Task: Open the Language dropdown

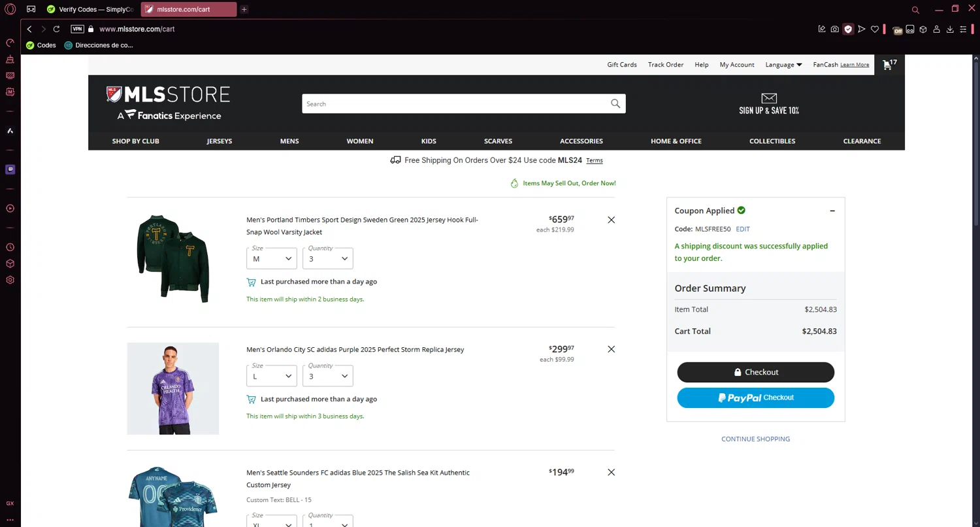Action: click(x=783, y=65)
